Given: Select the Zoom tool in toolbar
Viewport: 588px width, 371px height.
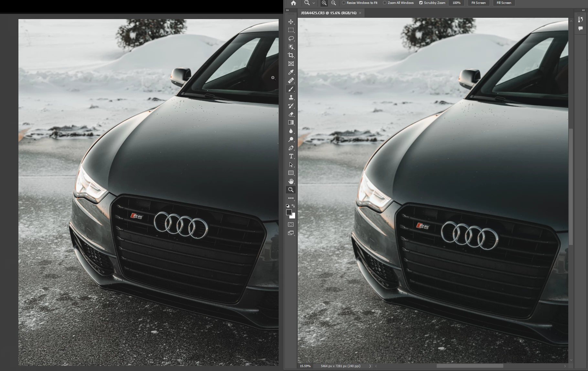Looking at the screenshot, I should [x=291, y=190].
